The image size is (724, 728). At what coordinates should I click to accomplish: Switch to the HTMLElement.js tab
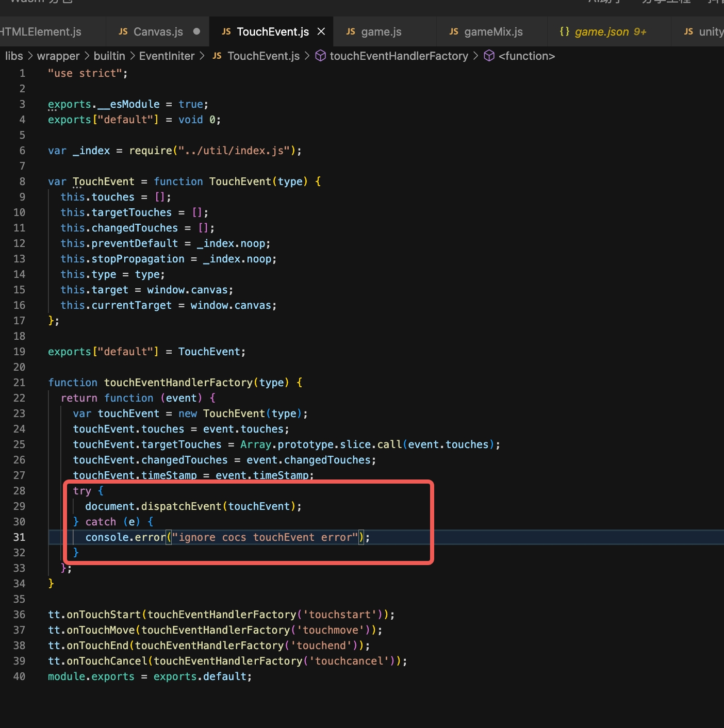click(40, 32)
